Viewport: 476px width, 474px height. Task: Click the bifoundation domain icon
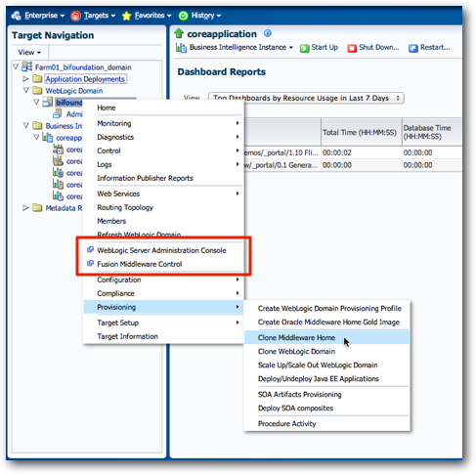pyautogui.click(x=48, y=102)
